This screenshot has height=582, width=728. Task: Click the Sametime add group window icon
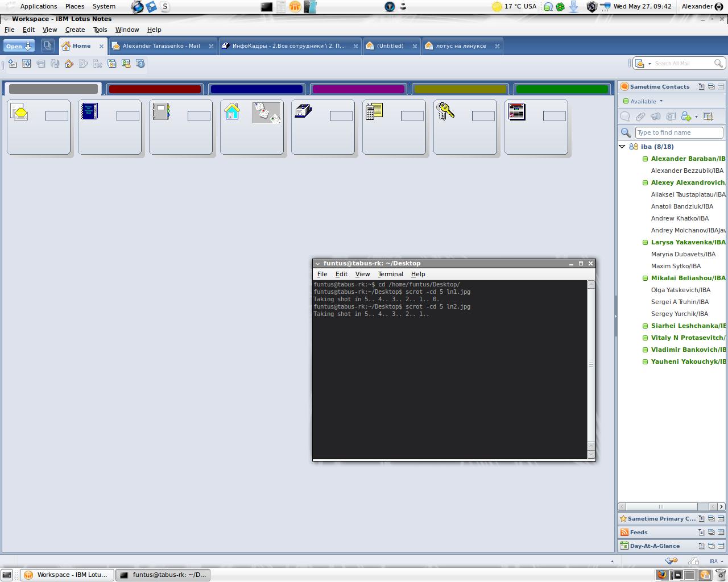(x=708, y=117)
